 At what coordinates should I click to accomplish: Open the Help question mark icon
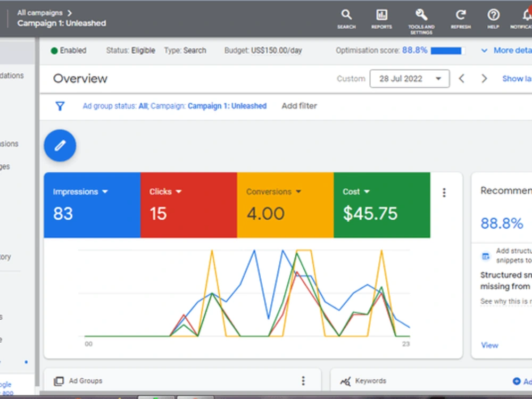493,19
